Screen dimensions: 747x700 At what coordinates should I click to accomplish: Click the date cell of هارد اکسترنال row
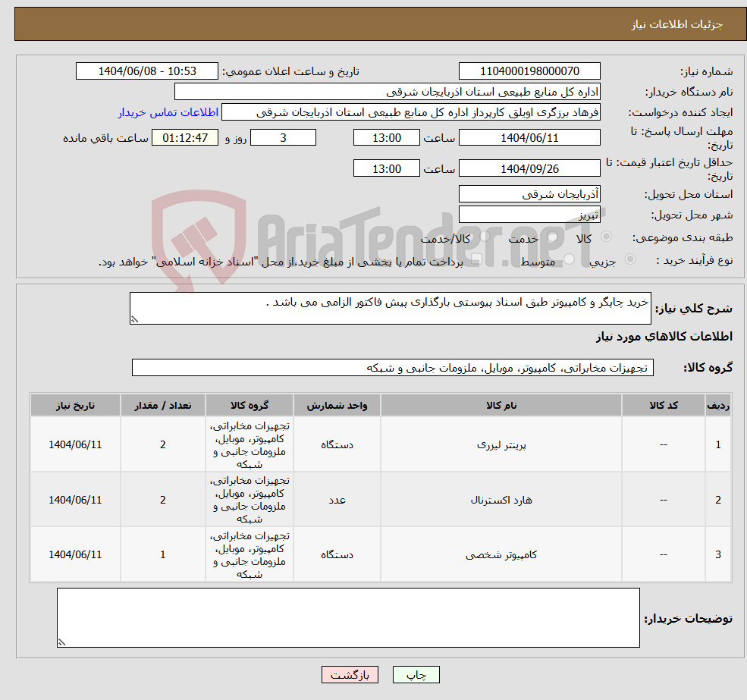(75, 500)
